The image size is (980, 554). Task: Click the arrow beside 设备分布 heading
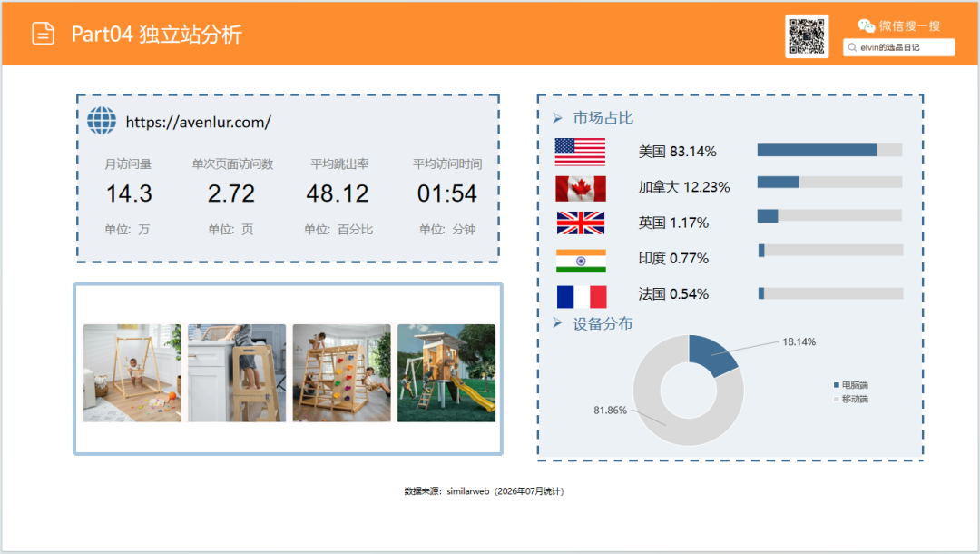557,322
